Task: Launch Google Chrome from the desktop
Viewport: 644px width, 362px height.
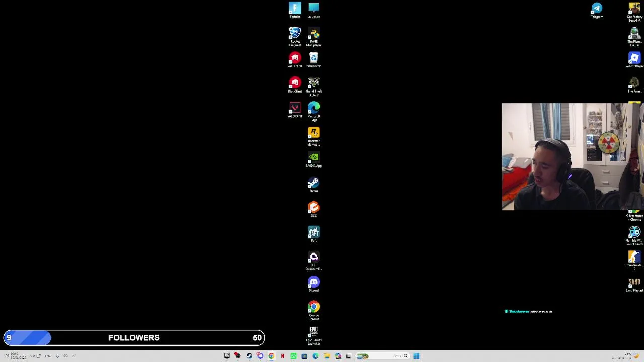Action: (314, 311)
